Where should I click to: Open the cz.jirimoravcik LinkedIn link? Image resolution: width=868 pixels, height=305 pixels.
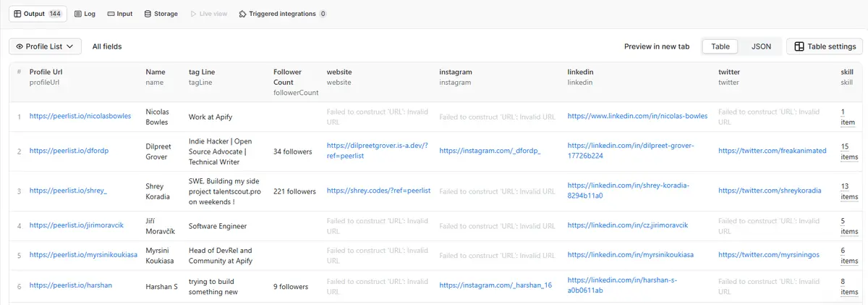(628, 225)
